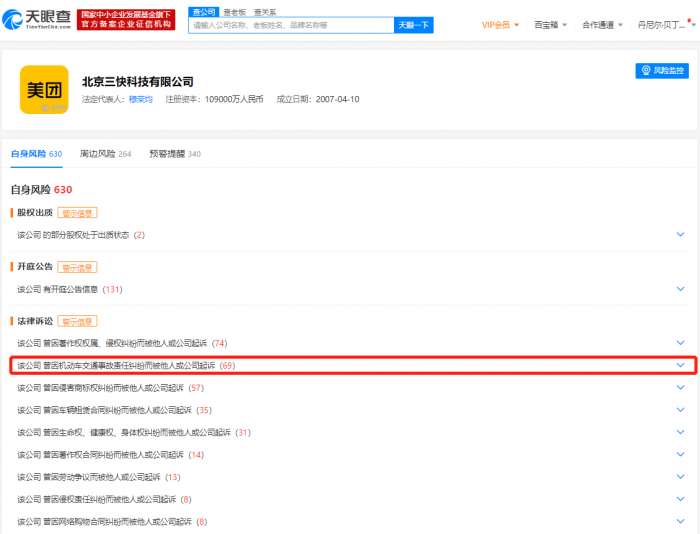
Task: Switch to 预警提醒 340 tab
Action: tap(175, 154)
